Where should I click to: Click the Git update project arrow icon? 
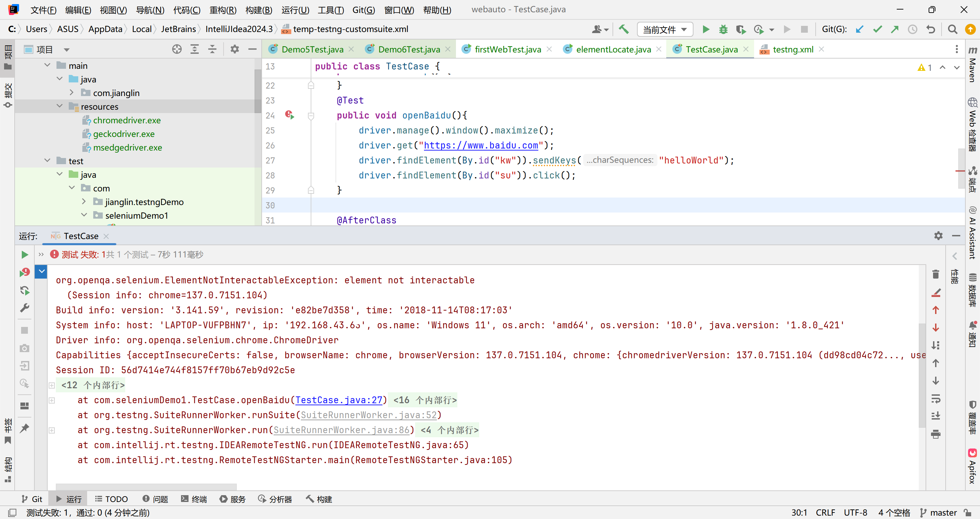coord(859,29)
